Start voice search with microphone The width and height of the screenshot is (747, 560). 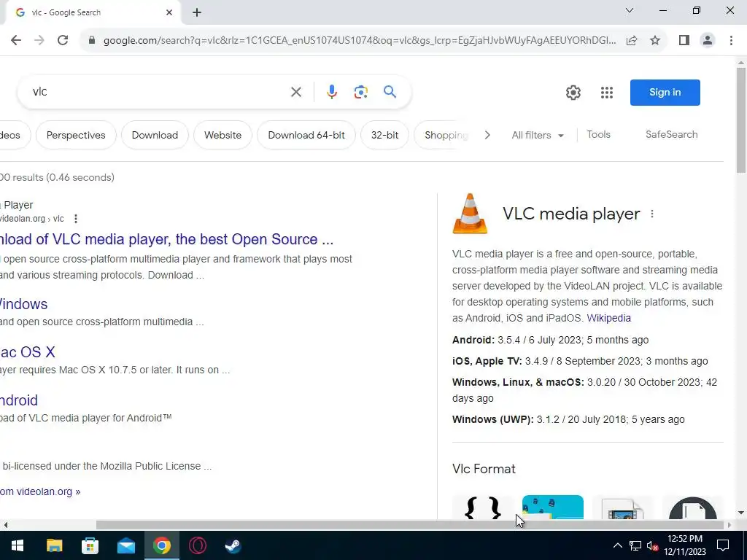pos(332,92)
